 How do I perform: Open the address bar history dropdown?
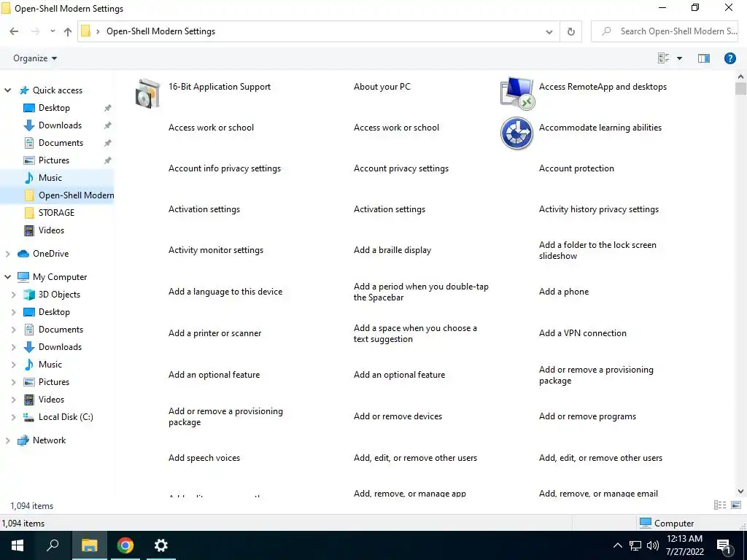tap(549, 31)
